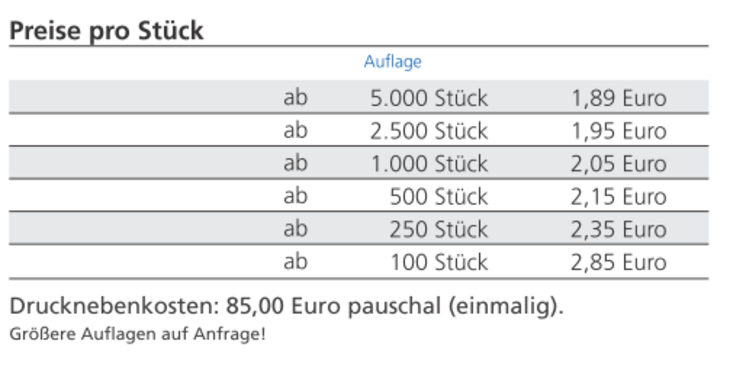Select the 500 Stück quantity cell
This screenshot has height=376, width=730.
439,196
